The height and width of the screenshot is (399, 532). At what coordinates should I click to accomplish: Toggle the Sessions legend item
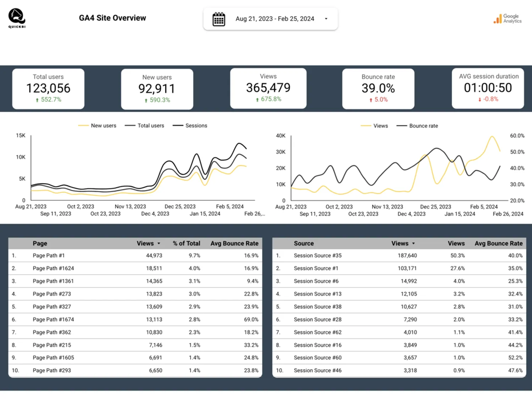[x=190, y=125]
